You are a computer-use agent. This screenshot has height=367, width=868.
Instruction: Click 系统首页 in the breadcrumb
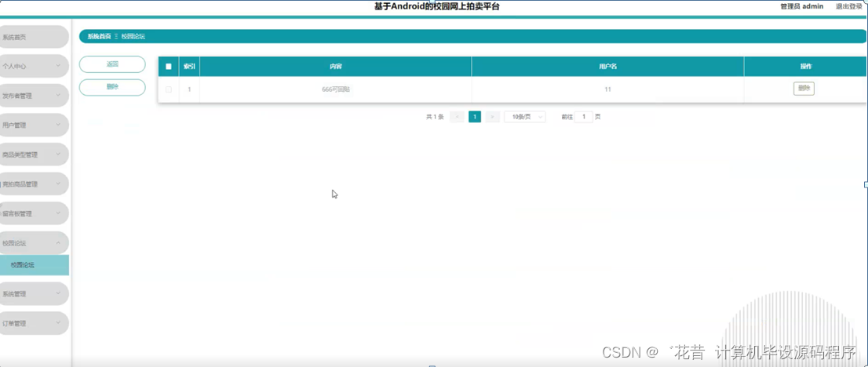[99, 37]
